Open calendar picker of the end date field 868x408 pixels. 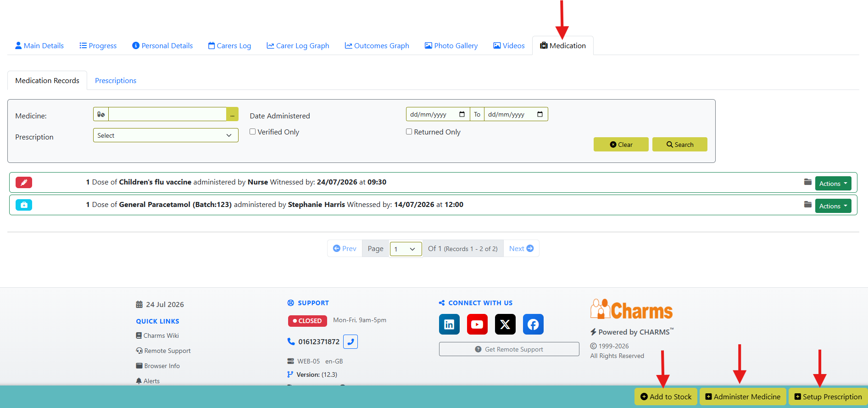tap(540, 114)
